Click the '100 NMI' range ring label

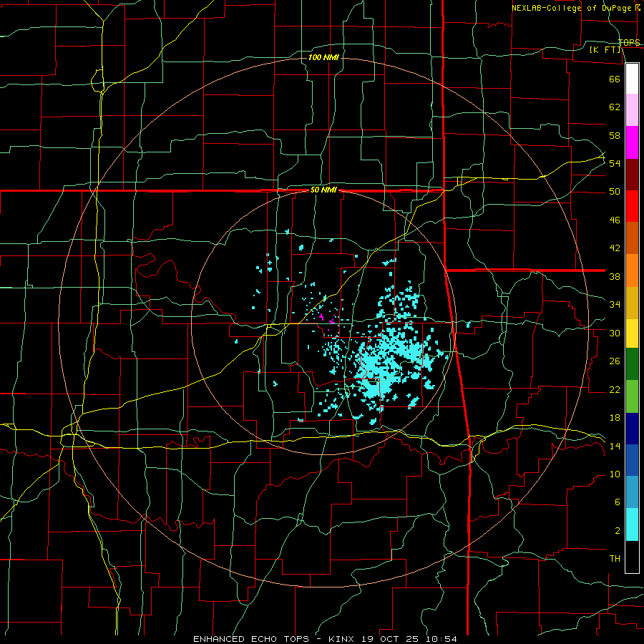323,57
